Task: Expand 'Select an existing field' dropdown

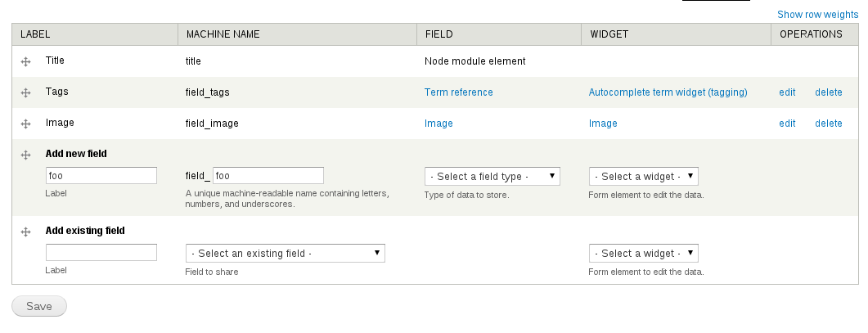Action: click(285, 254)
